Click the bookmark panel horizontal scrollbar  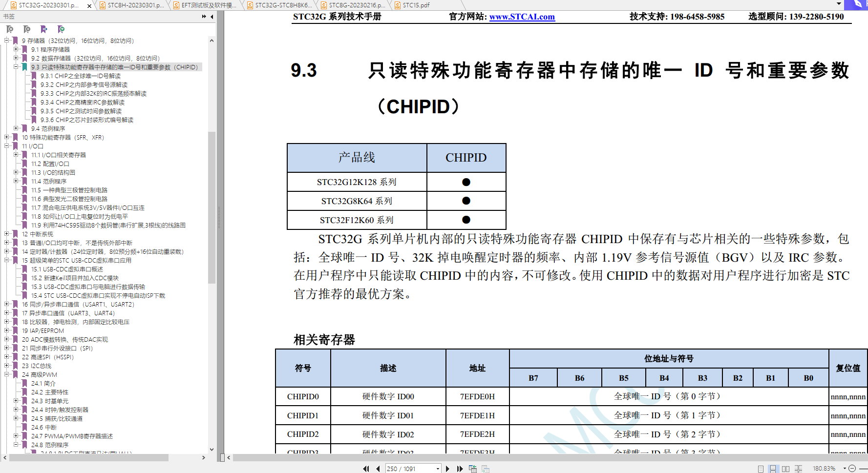point(89,457)
